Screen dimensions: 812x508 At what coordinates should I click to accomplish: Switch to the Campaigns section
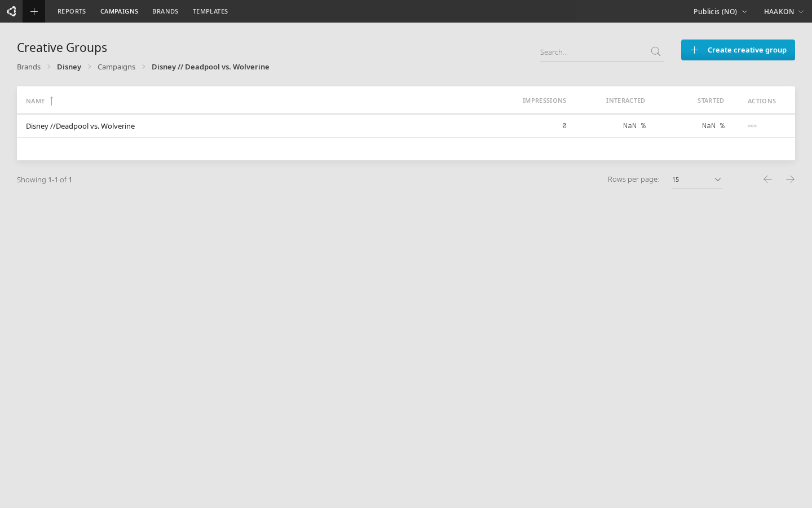tap(119, 11)
